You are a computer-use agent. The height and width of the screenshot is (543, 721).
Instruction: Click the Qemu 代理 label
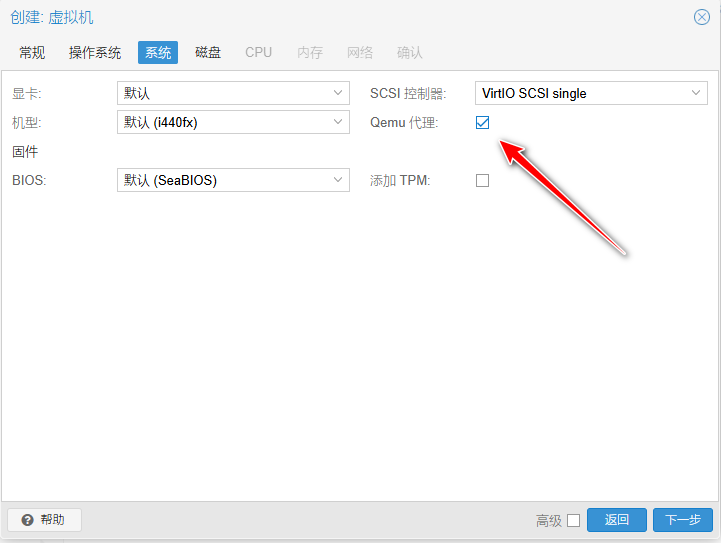(404, 123)
